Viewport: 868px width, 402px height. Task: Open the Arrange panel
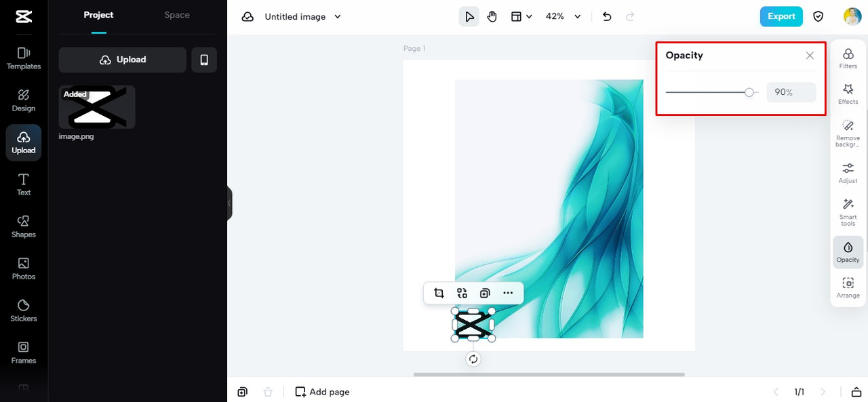(848, 287)
